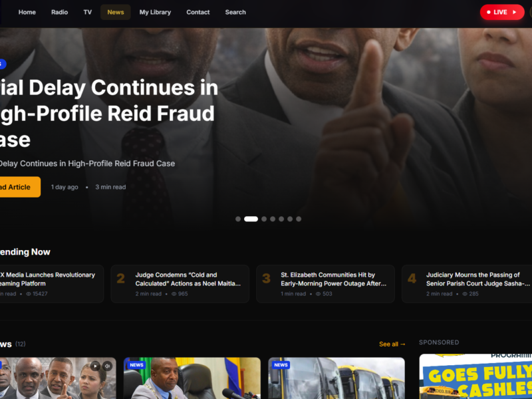Select the last carousel slide dot
Image resolution: width=532 pixels, height=399 pixels.
point(299,219)
